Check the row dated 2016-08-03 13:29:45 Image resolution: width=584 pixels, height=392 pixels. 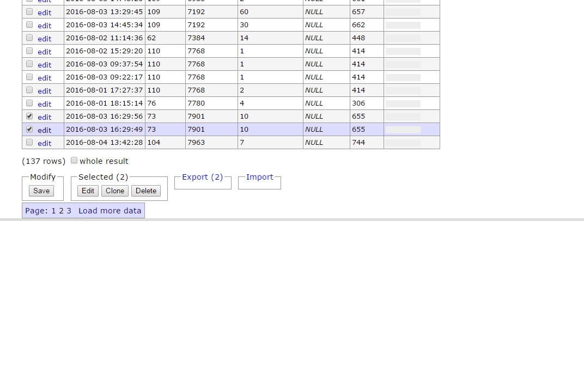click(x=29, y=11)
